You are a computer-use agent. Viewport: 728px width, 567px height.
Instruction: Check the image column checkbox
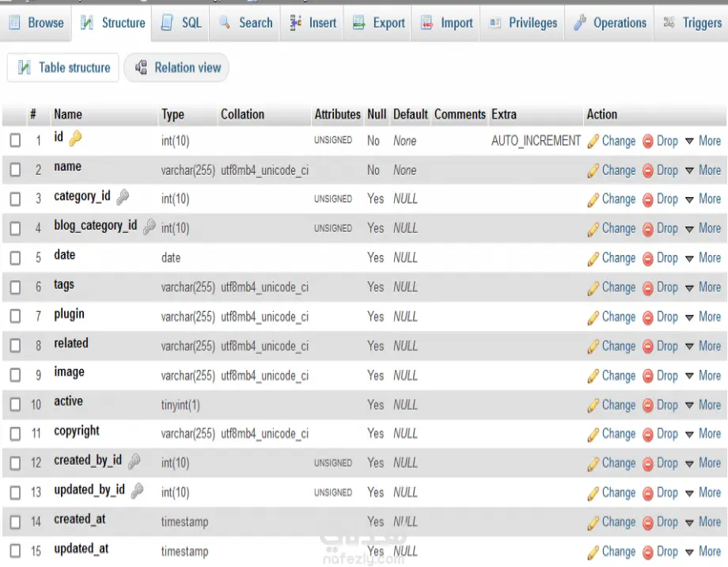click(15, 375)
